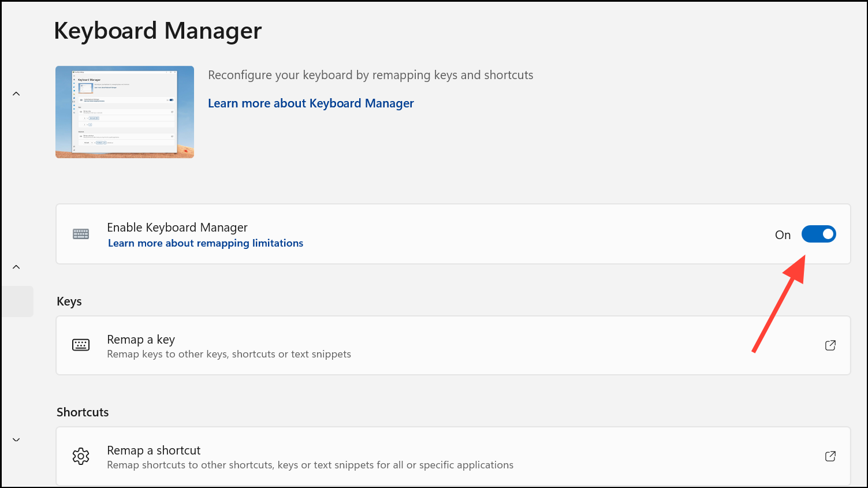The width and height of the screenshot is (868, 488).
Task: Open the Learn more about Keyboard Manager link
Action: (x=311, y=103)
